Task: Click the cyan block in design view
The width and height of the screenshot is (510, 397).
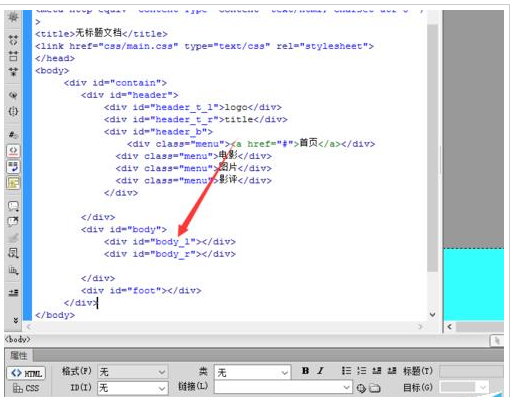Action: click(474, 284)
